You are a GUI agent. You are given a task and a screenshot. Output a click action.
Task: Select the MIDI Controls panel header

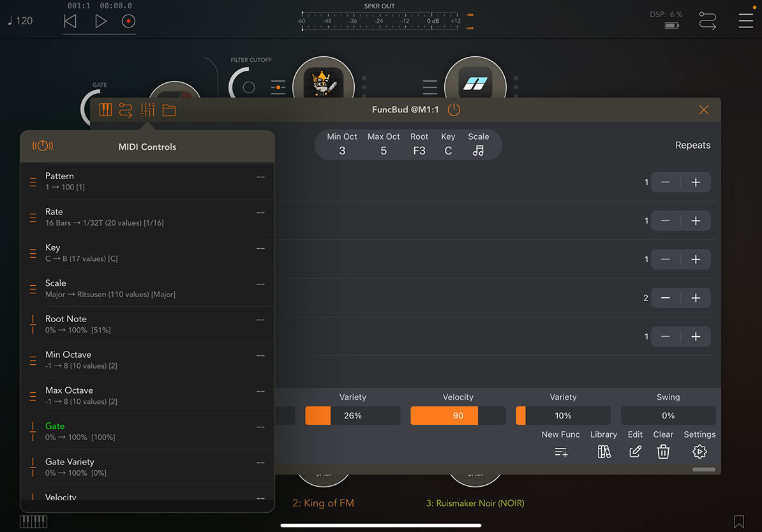click(147, 145)
